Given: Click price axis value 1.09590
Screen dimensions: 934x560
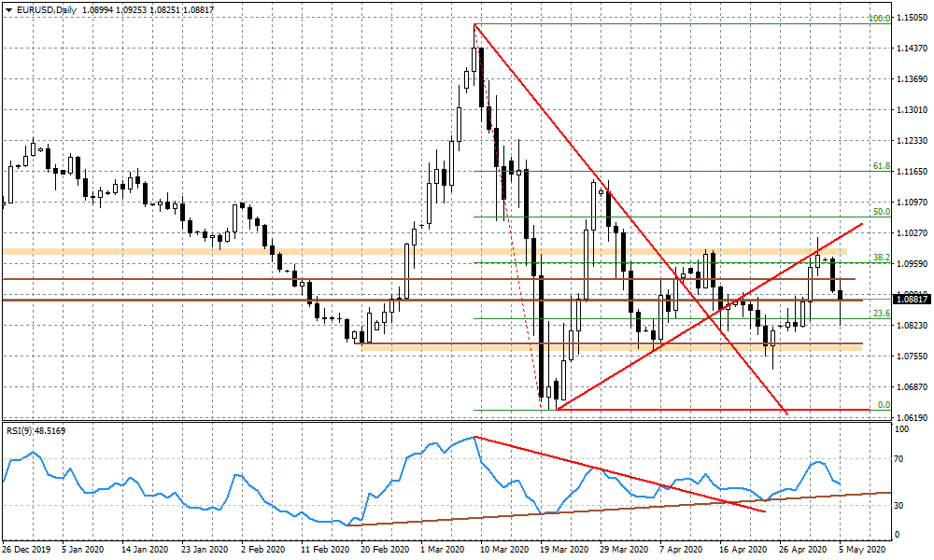Looking at the screenshot, I should pos(912,263).
